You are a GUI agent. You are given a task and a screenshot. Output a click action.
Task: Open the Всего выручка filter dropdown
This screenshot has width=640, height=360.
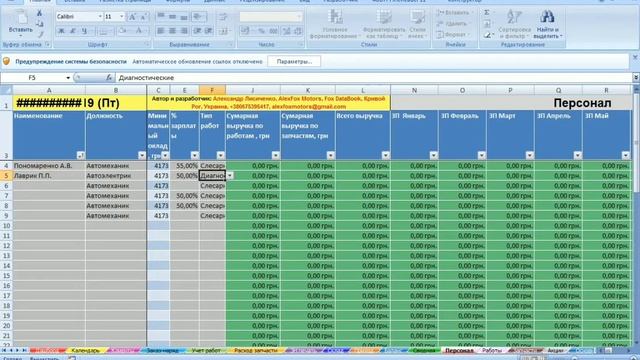coord(385,155)
